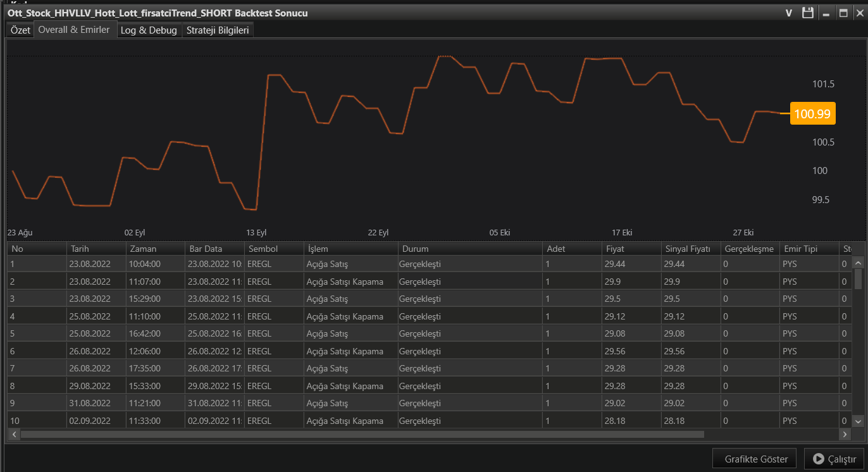Click the Fiyat column header
Screen dimensions: 868x472
click(631, 249)
